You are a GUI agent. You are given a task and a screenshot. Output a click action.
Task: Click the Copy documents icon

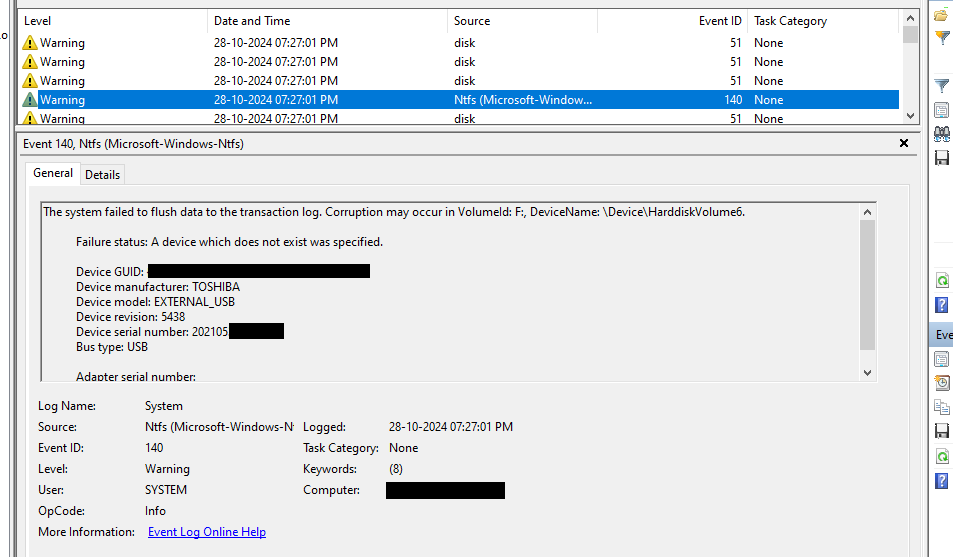coord(941,407)
